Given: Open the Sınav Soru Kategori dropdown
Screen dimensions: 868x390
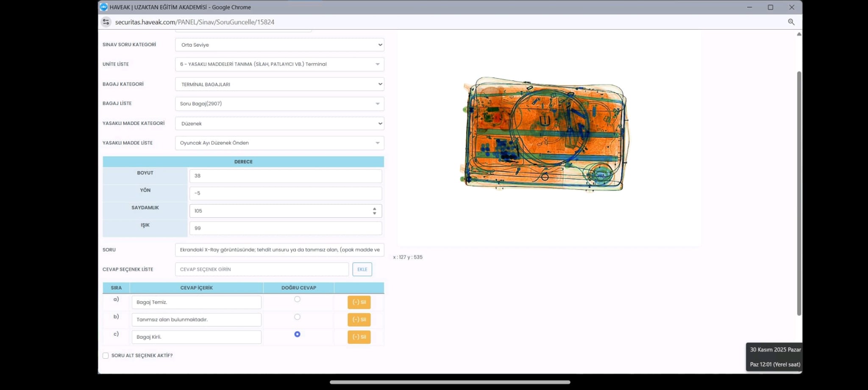Looking at the screenshot, I should 279,45.
